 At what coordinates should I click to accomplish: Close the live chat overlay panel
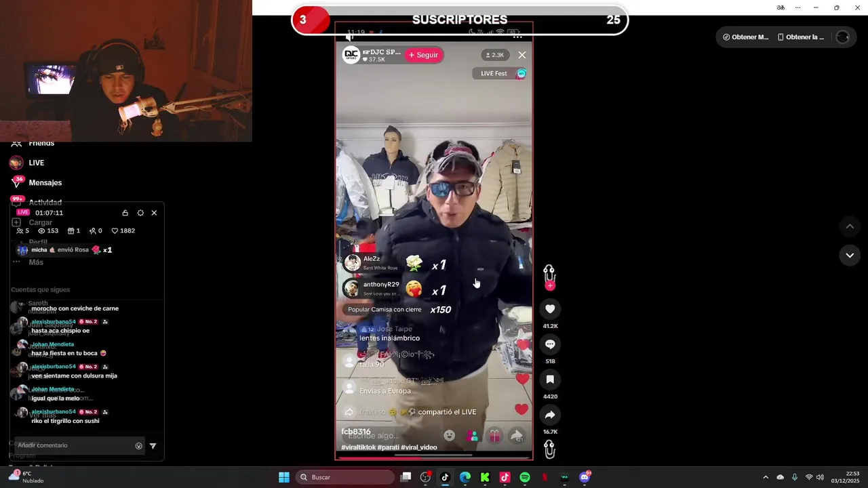154,213
